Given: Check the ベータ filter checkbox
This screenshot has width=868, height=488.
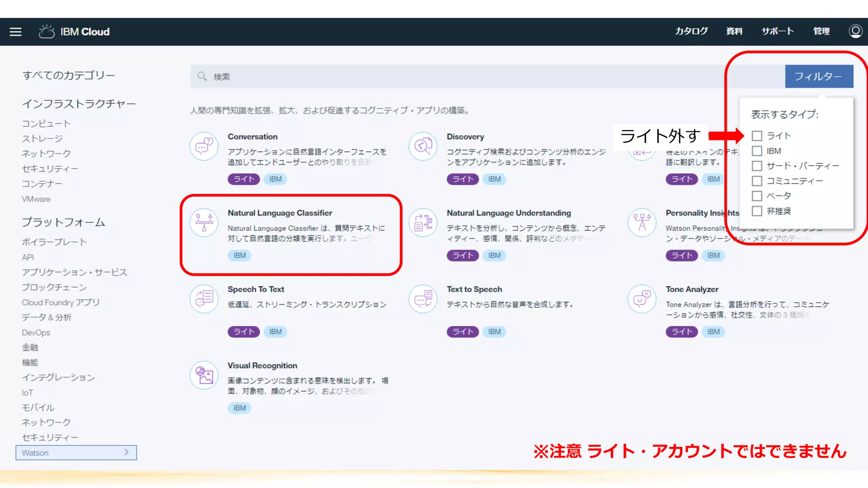Looking at the screenshot, I should pos(757,196).
